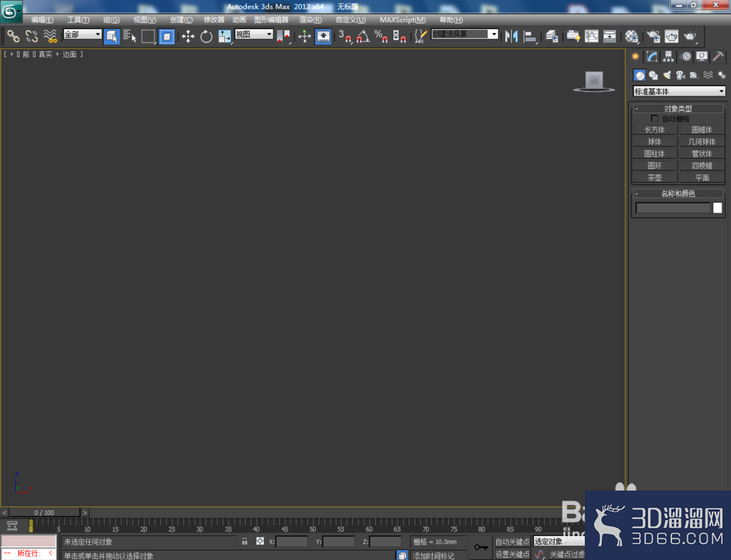Select the Lights category icon
Image resolution: width=731 pixels, height=560 pixels.
(x=667, y=75)
